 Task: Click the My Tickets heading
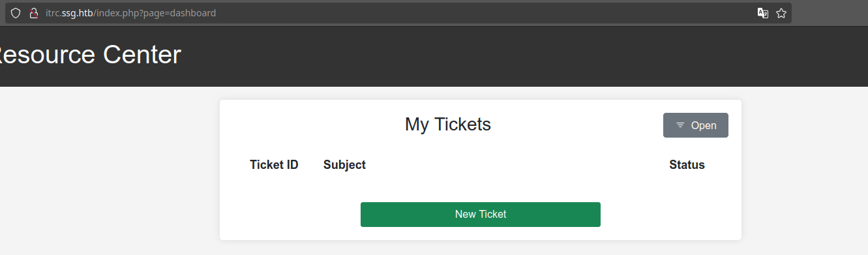[448, 124]
